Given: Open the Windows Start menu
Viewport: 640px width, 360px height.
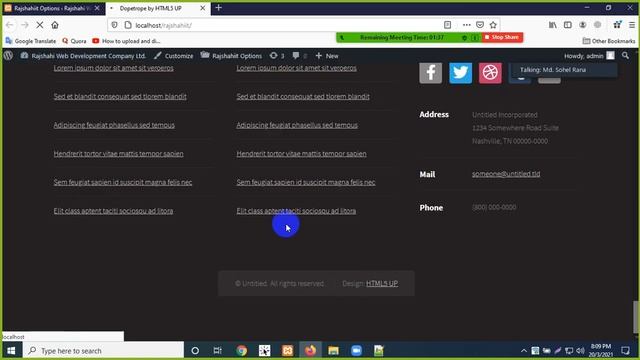Looking at the screenshot, I should [x=11, y=351].
